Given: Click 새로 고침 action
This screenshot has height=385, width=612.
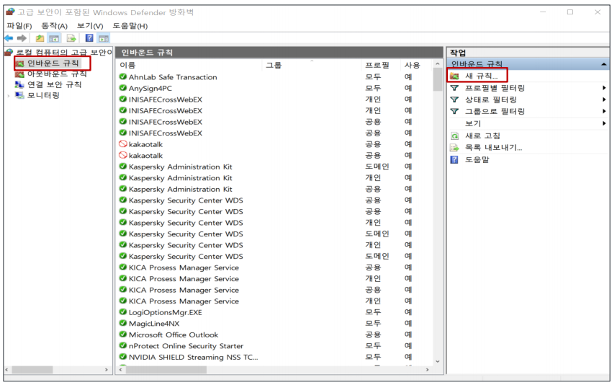Looking at the screenshot, I should coord(482,136).
